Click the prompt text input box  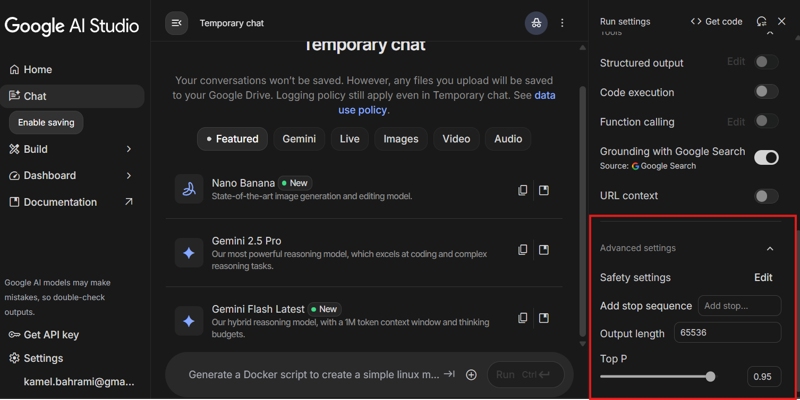[x=313, y=374]
